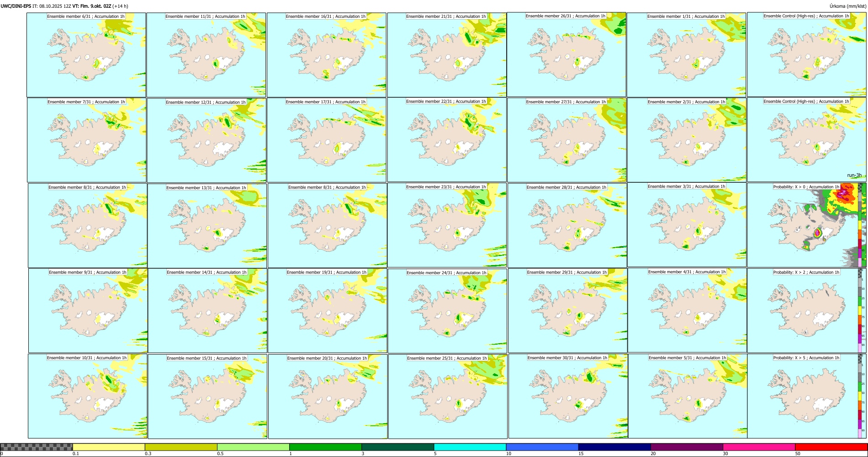The height and width of the screenshot is (457, 868).
Task: Choose the light green 0.5–1 legend swatch
Action: point(253,447)
